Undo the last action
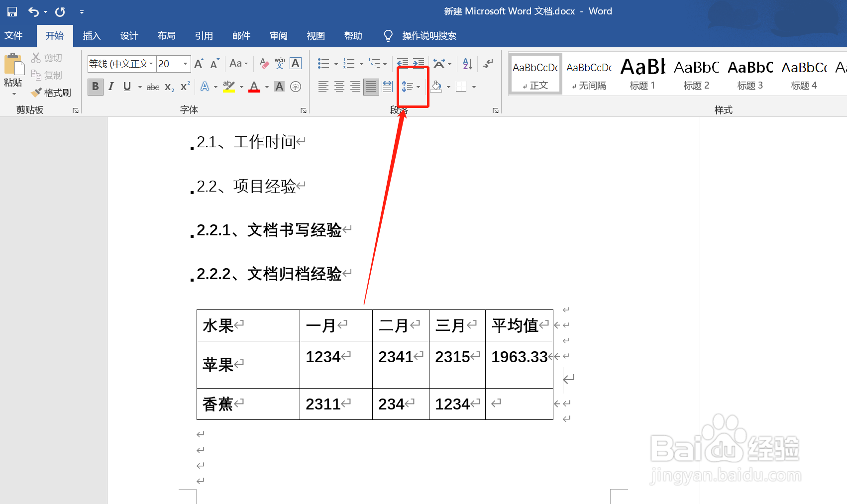 (x=33, y=11)
